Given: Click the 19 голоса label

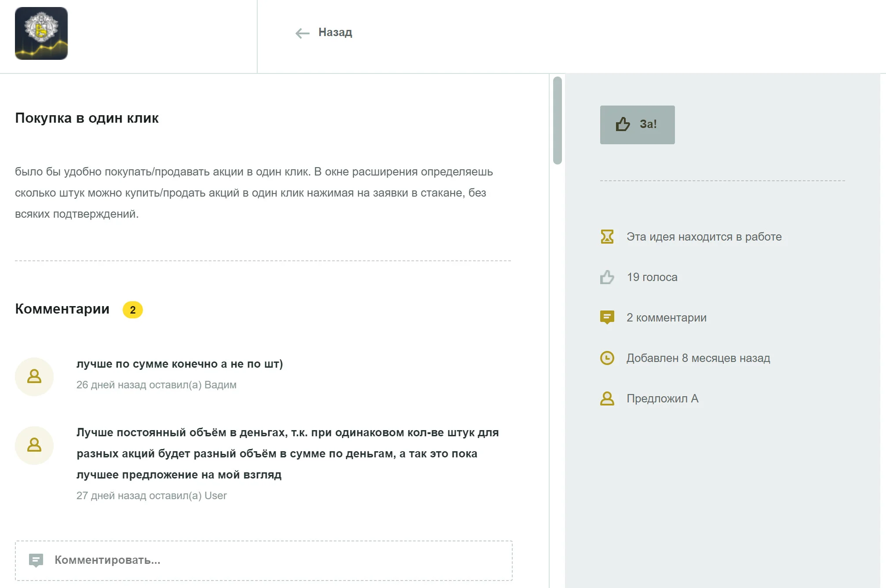Looking at the screenshot, I should pos(652,277).
